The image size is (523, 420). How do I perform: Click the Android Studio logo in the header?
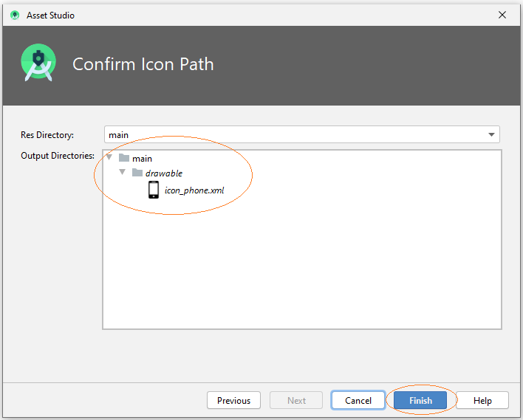coord(38,63)
